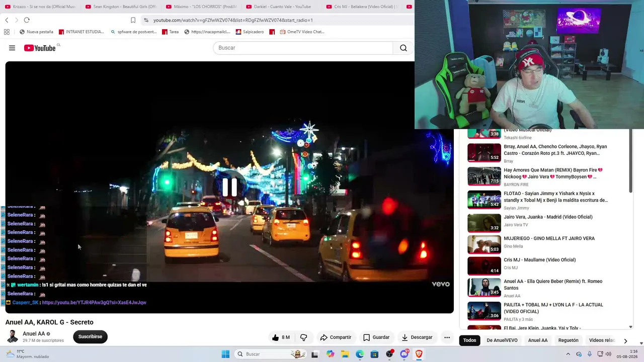Viewport: 644px width, 362px height.
Task: Open Discord from the taskbar
Action: point(404,354)
